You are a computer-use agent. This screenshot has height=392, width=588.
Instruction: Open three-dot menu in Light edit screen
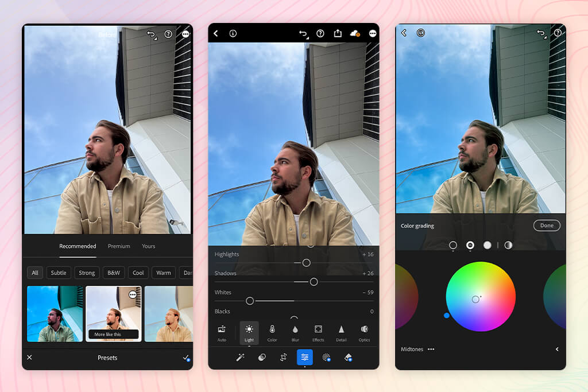point(372,33)
